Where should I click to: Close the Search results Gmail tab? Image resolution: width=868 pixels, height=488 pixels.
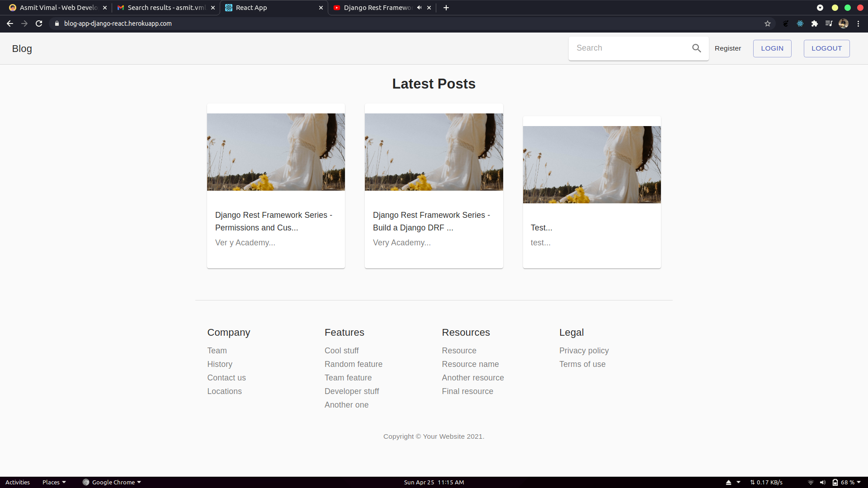tap(213, 8)
